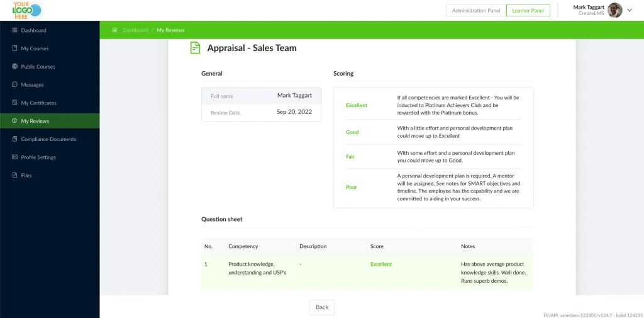Click the Excellent label in Scoring
Viewport: 644px width, 318px height.
357,105
